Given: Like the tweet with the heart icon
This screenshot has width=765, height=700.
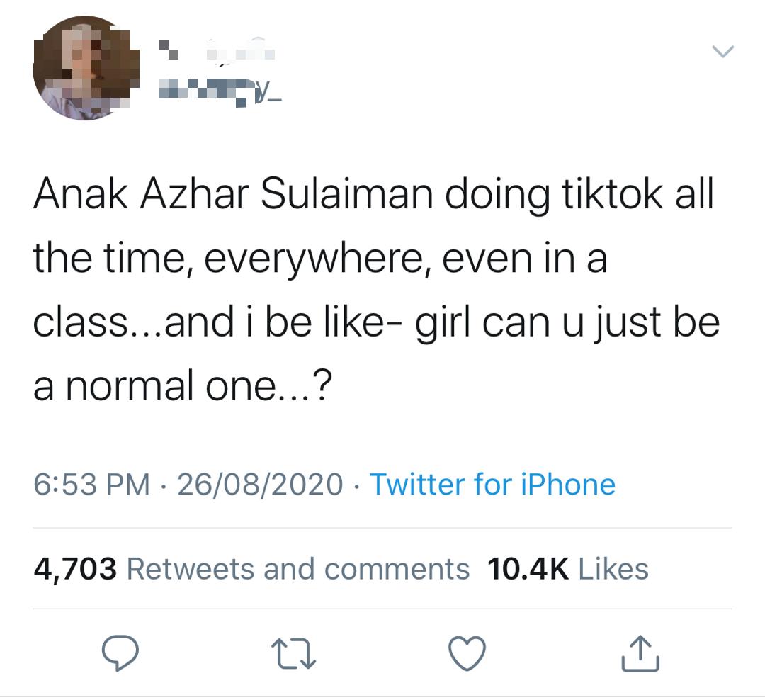Looking at the screenshot, I should (x=468, y=653).
